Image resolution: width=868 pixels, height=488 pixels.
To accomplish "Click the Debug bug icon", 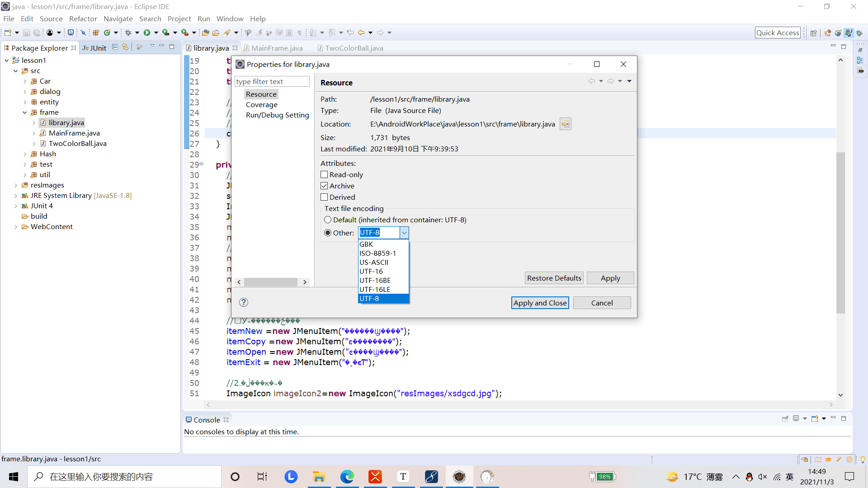I will coord(128,33).
